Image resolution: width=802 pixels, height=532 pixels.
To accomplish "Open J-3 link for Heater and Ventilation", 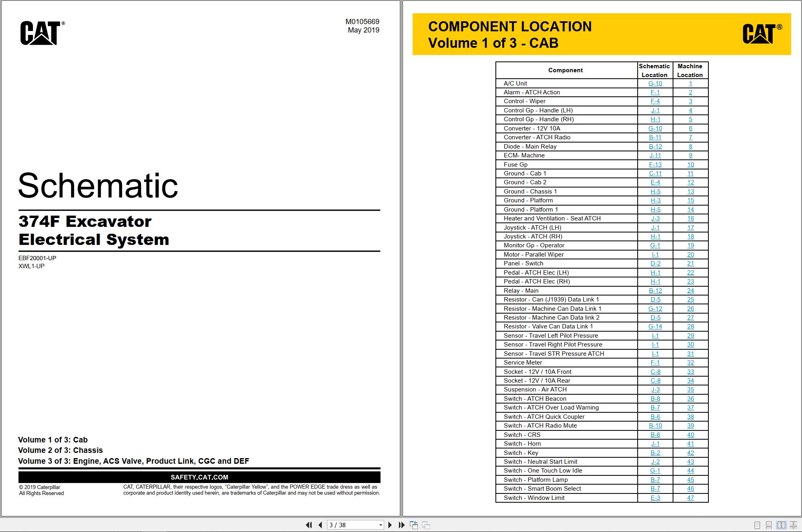I will 655,218.
